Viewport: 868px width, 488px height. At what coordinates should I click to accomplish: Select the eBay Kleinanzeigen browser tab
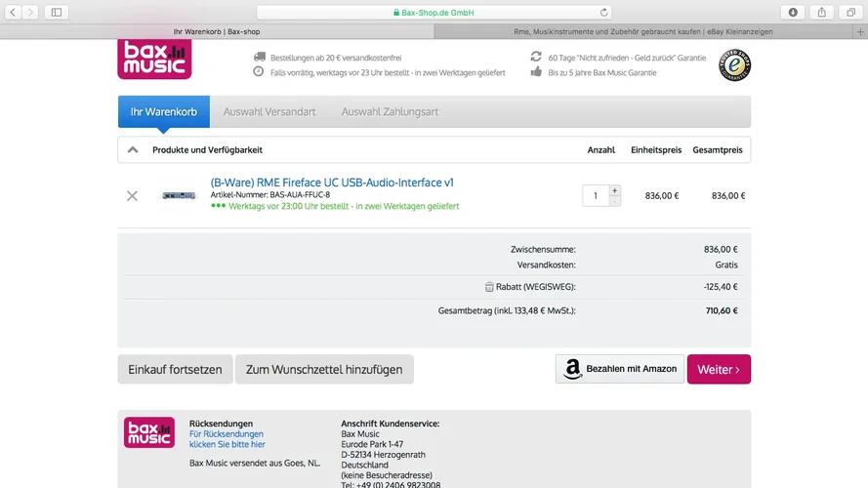click(x=643, y=32)
